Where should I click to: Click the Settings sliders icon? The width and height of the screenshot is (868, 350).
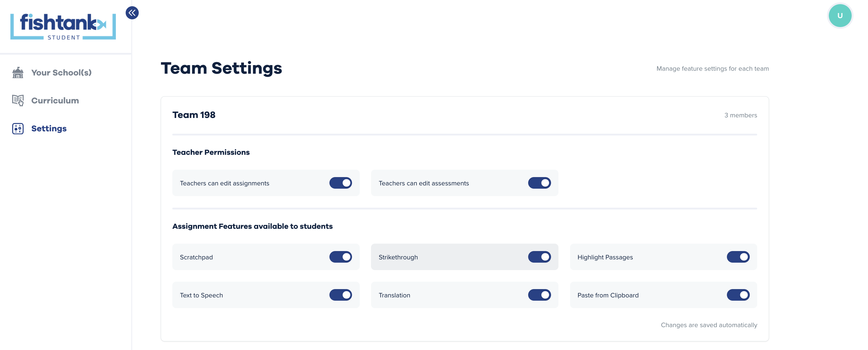click(18, 128)
